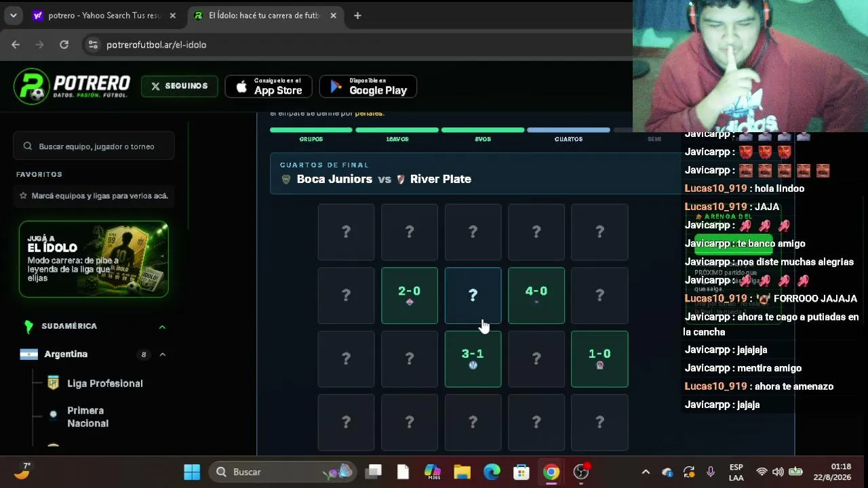Viewport: 868px width, 488px height.
Task: Click the Sudamérica map icon
Action: (28, 327)
